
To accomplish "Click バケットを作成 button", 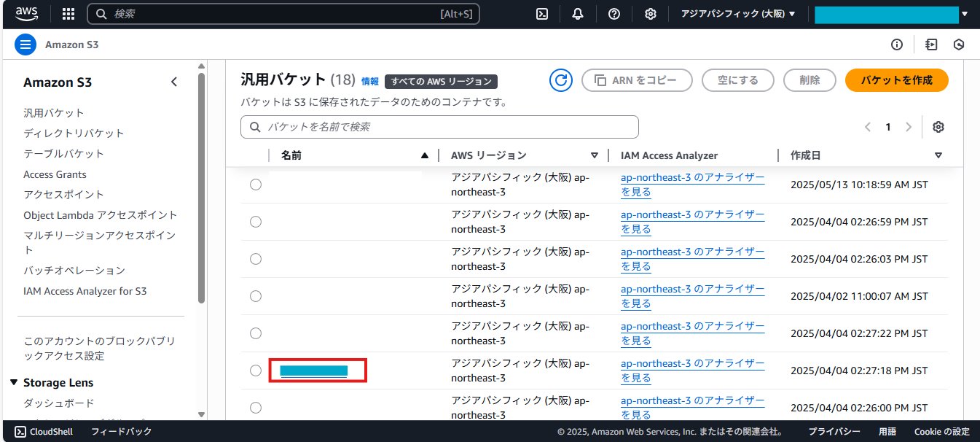I will coord(896,80).
